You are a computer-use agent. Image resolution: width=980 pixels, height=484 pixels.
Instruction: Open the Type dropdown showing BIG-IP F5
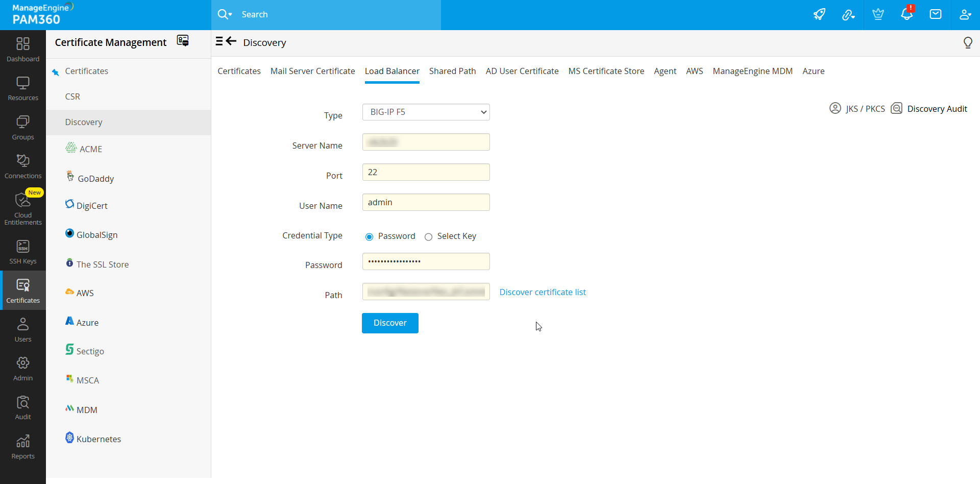(x=426, y=112)
